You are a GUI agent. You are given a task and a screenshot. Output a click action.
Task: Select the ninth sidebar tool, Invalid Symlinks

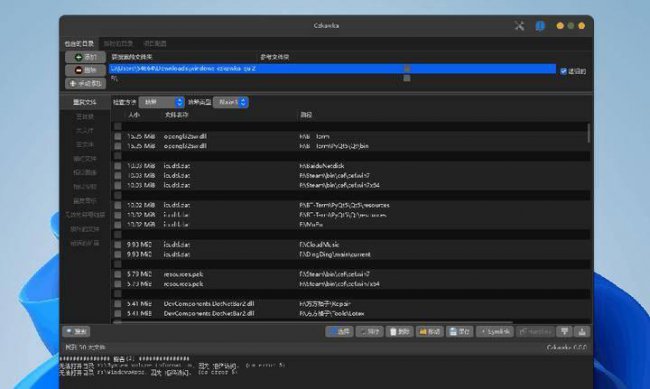85,215
